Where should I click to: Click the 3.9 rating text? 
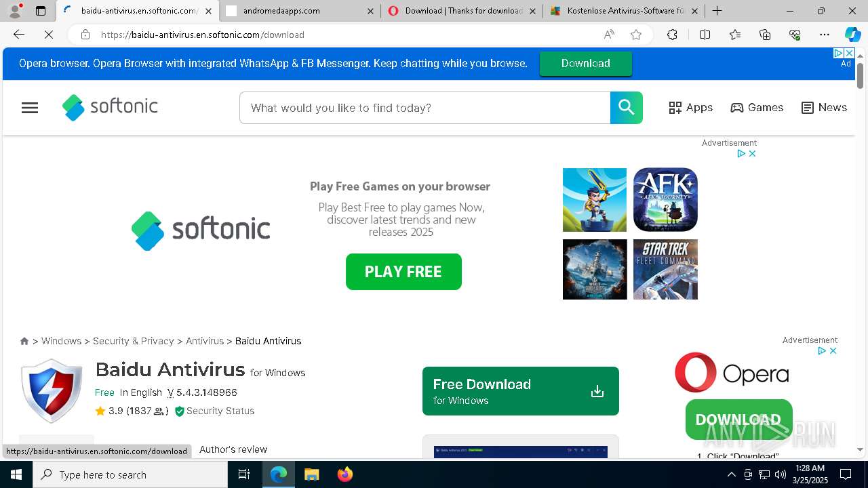click(116, 411)
